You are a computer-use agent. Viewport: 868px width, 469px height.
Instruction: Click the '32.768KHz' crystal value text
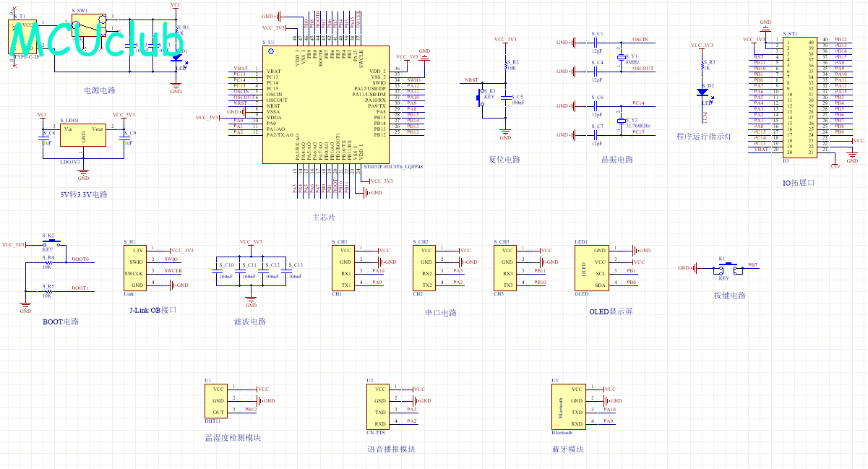pyautogui.click(x=638, y=126)
